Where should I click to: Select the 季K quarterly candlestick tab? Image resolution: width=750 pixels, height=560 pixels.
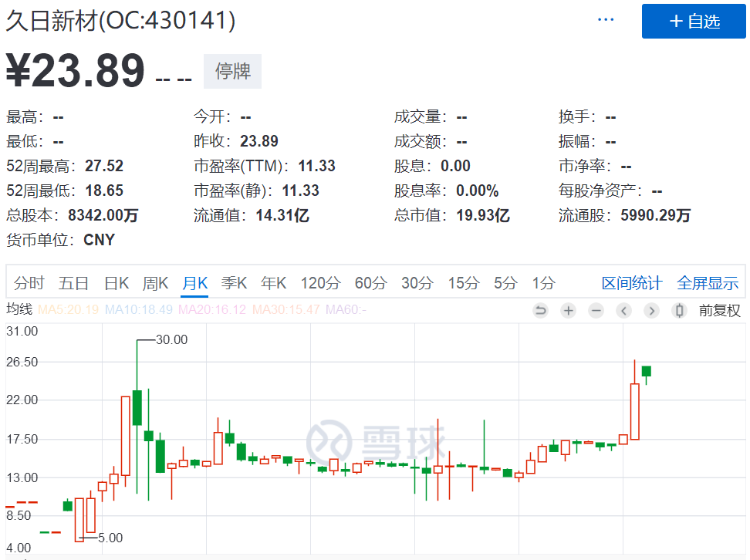click(x=234, y=283)
